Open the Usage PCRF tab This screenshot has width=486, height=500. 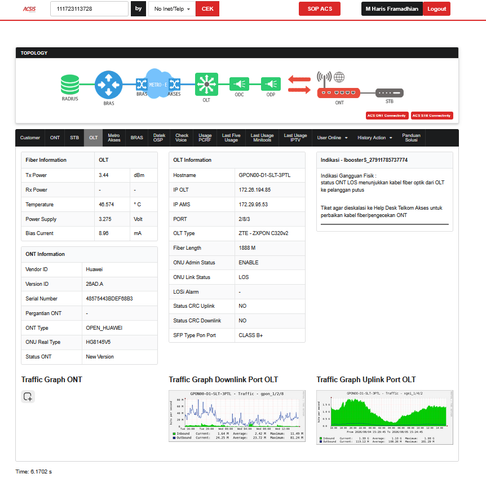click(205, 138)
